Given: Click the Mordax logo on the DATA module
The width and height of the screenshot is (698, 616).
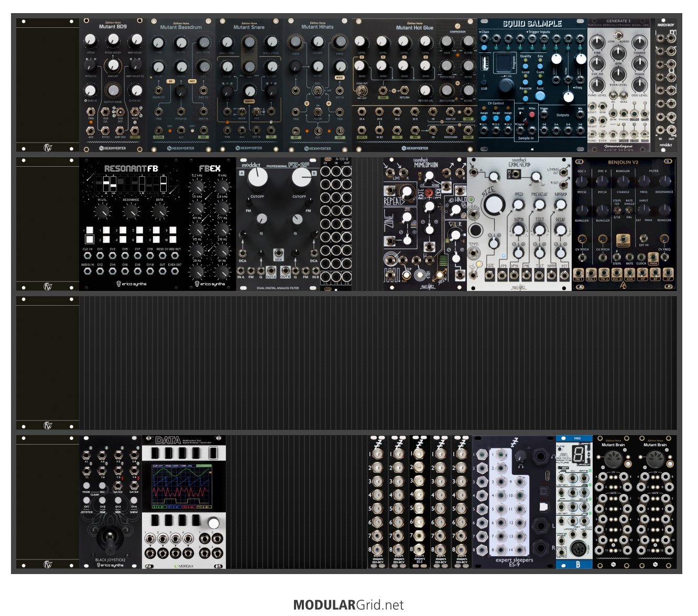Looking at the screenshot, I should point(184,566).
